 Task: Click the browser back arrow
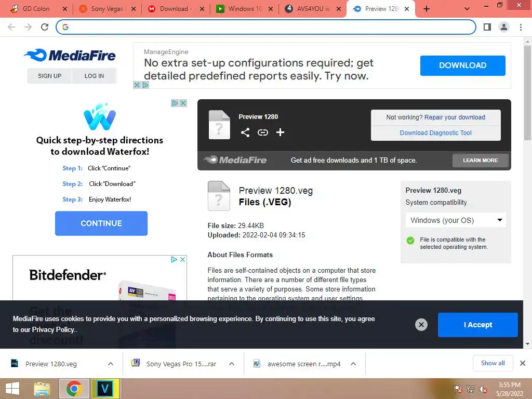(11, 27)
